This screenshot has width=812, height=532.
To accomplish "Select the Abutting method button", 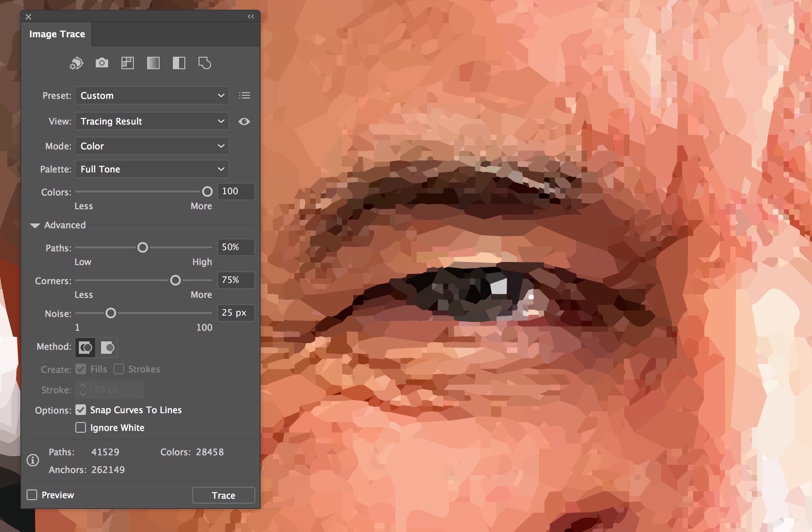I will 85,347.
